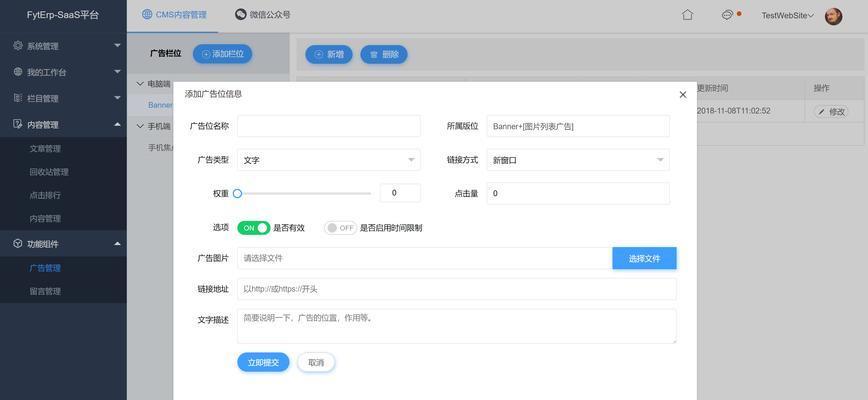Click the 选择文件 button
This screenshot has width=868, height=400.
click(x=644, y=258)
